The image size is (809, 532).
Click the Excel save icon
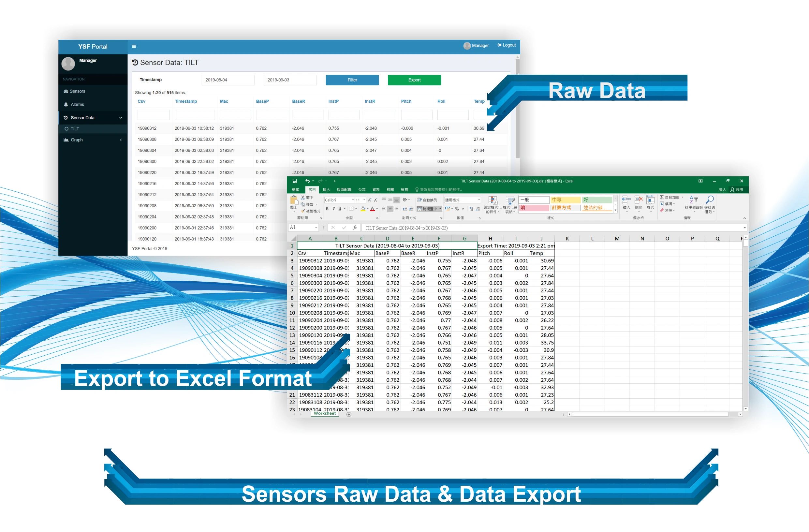295,181
